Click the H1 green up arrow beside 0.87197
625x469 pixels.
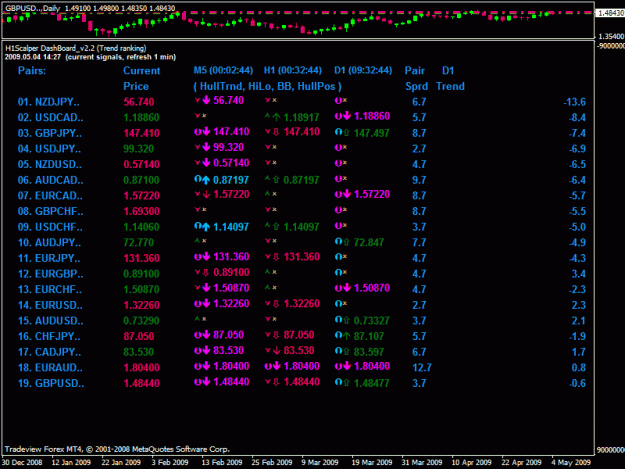[276, 180]
